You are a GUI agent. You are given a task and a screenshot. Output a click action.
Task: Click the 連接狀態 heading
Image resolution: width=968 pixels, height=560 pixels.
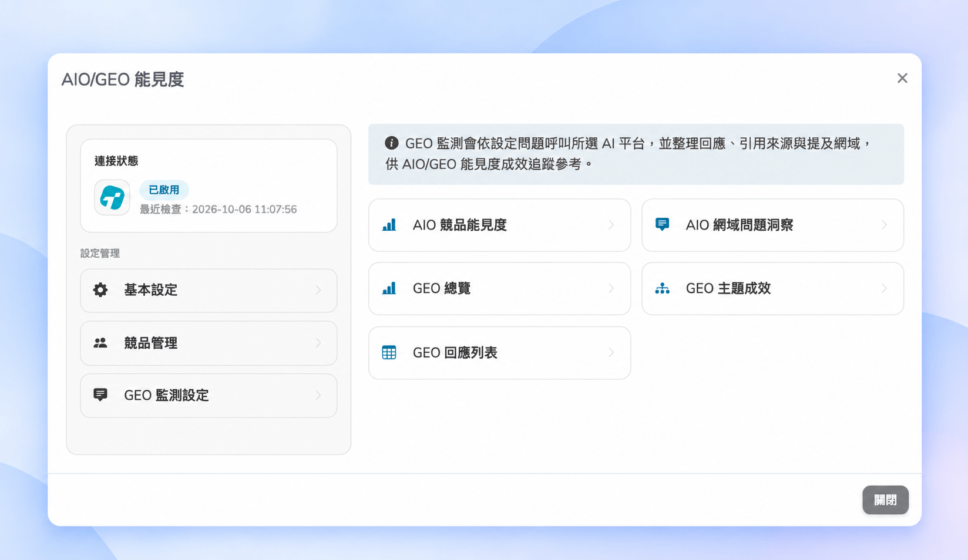tap(116, 161)
